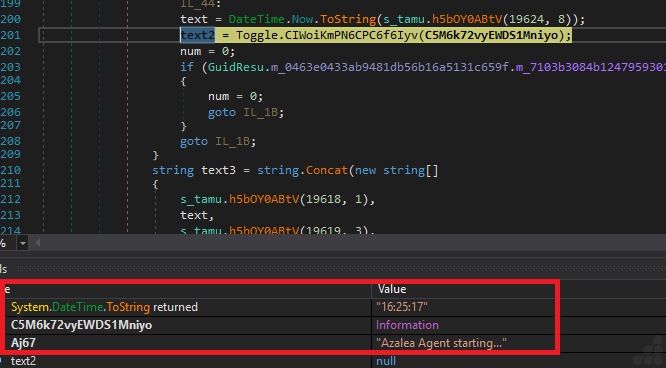Click line number 210 in the gutter
666x368 pixels.
[11, 170]
